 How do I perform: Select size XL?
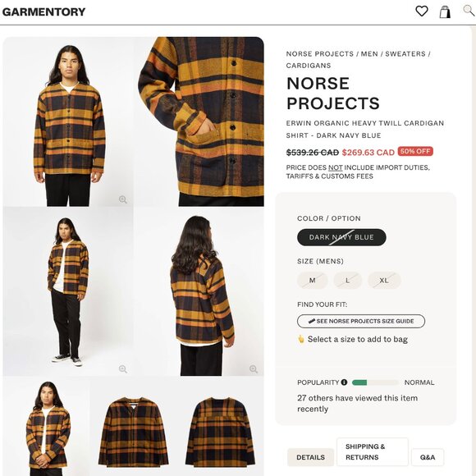tap(384, 280)
